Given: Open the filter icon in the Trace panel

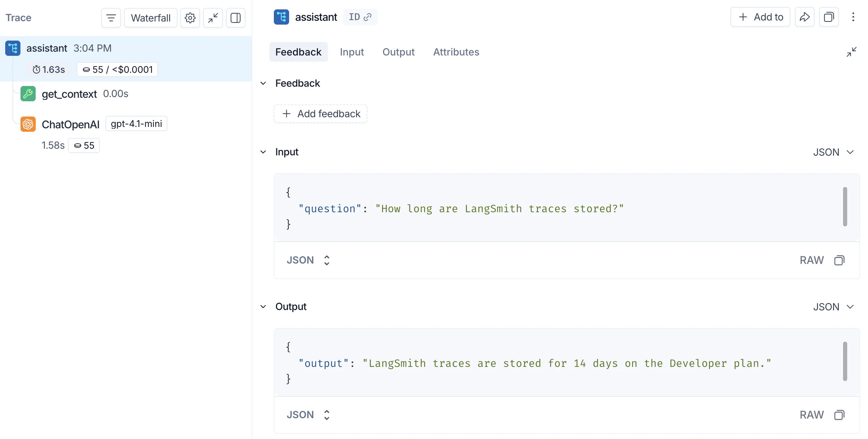Looking at the screenshot, I should 110,18.
